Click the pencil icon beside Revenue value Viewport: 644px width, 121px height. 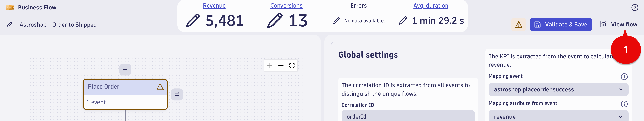click(x=193, y=20)
